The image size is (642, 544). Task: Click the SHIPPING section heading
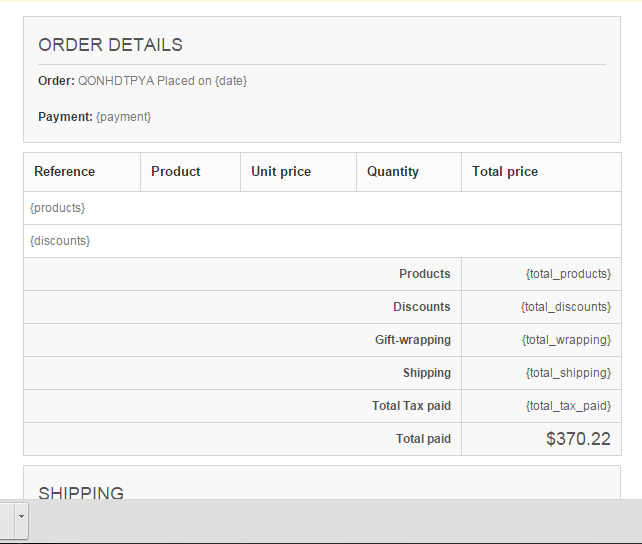click(81, 493)
